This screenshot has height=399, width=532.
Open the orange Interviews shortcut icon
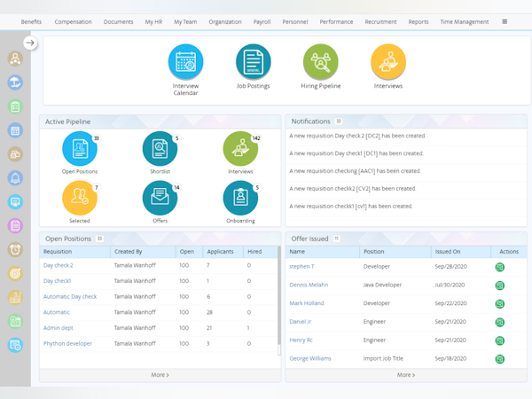point(388,62)
